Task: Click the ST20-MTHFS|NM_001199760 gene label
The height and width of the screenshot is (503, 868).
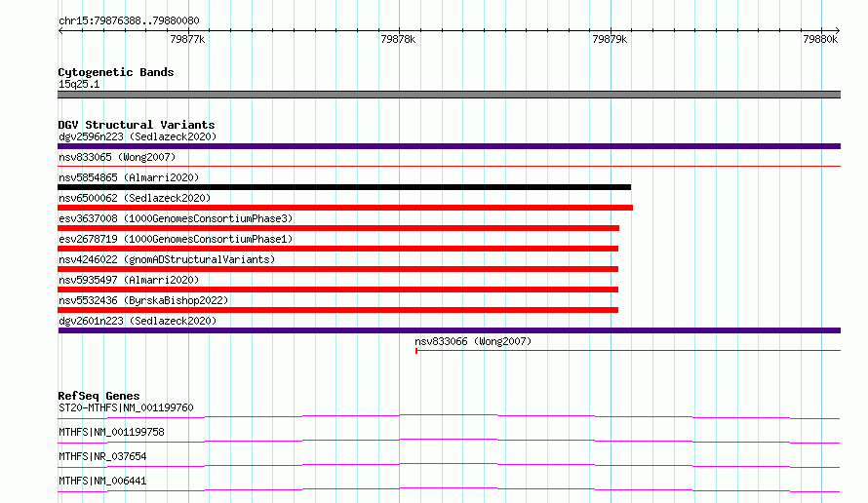Action: (x=126, y=407)
